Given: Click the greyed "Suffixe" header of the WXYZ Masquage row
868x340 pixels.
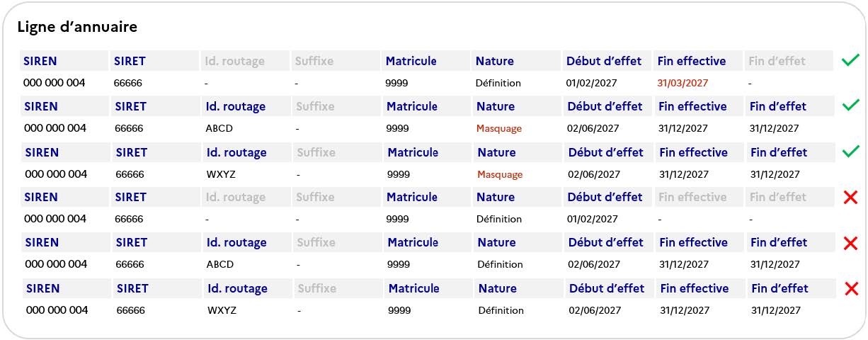Looking at the screenshot, I should [316, 152].
